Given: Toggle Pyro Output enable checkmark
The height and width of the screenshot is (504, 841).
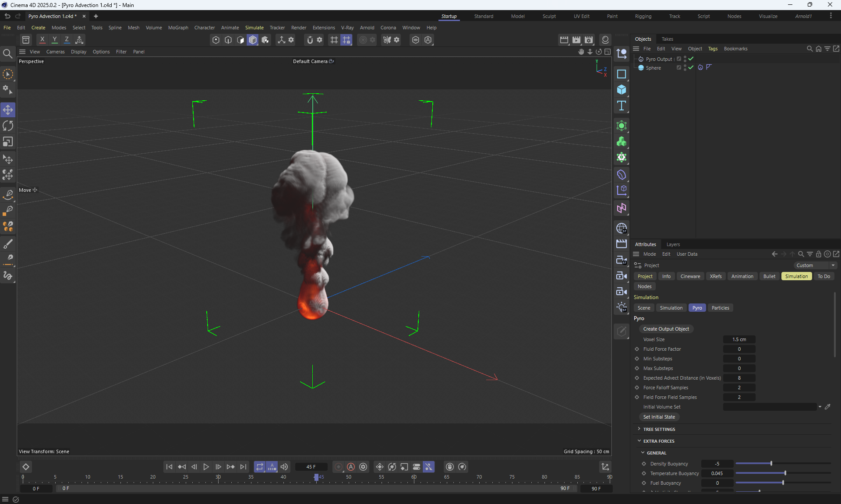Looking at the screenshot, I should coord(691,59).
